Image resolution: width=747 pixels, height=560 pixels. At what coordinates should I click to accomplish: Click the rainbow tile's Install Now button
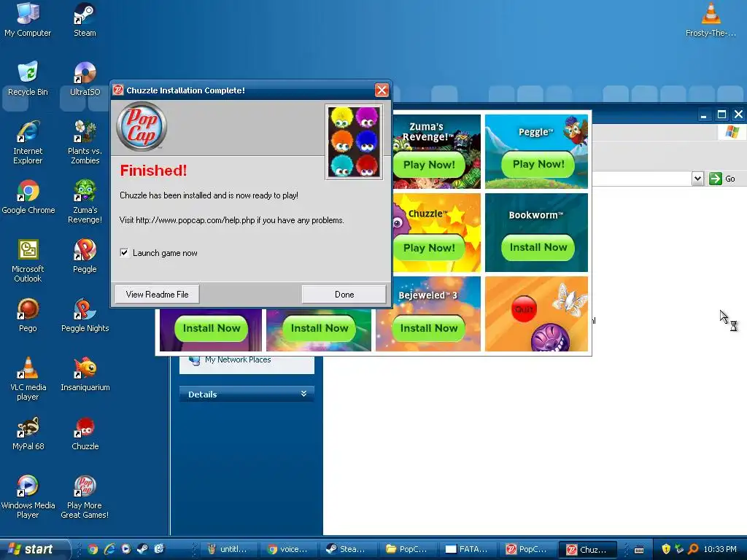[320, 328]
